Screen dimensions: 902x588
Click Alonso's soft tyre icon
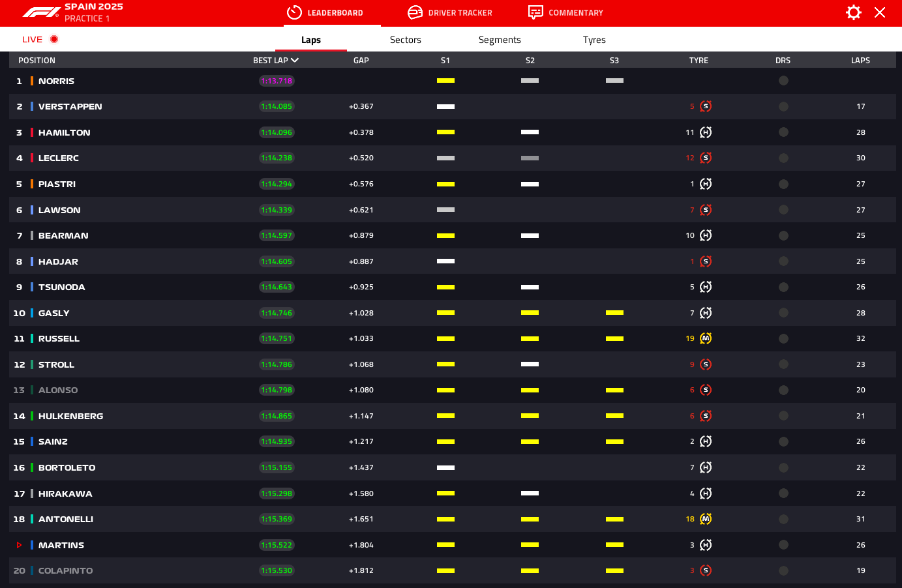[x=706, y=390]
